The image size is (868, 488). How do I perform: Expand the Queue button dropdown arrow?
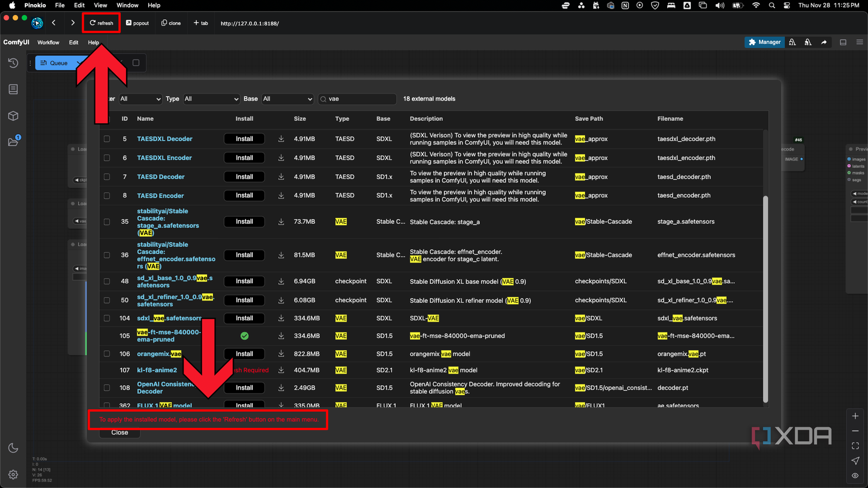[x=79, y=63]
